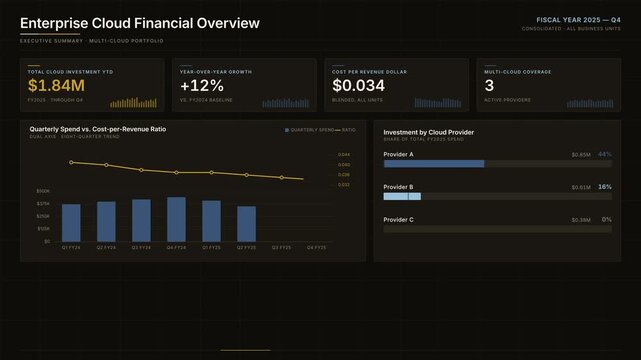Toggle the Ratio legend entry
Viewport: 641px width, 360px height.
pos(345,130)
